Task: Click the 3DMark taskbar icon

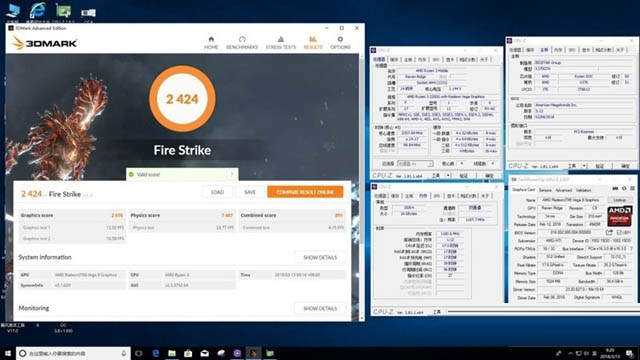Action: (253, 353)
